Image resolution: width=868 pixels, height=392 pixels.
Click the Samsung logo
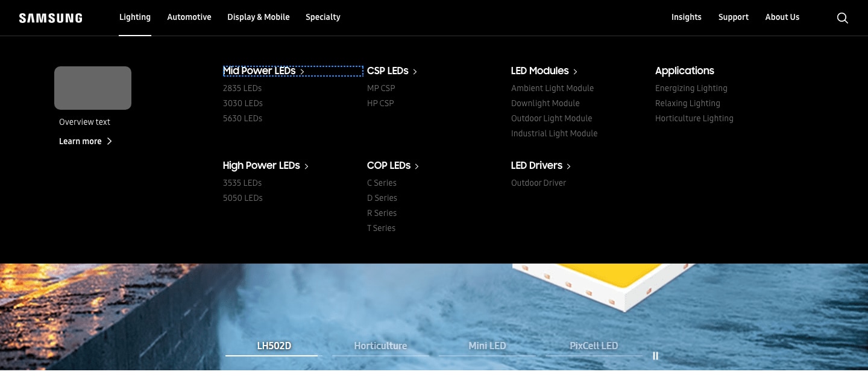coord(51,17)
